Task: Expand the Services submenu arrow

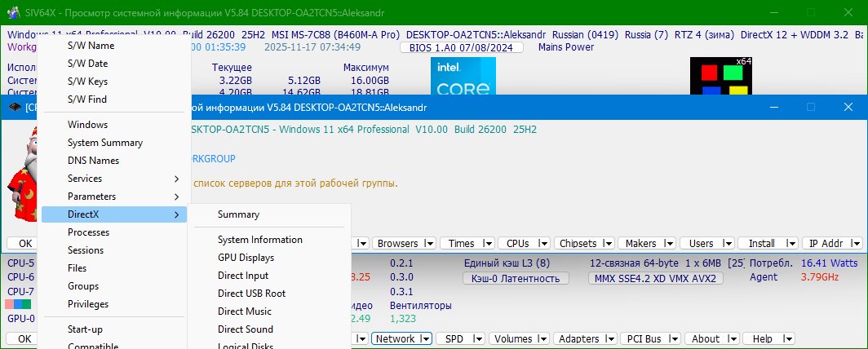Action: tap(176, 179)
